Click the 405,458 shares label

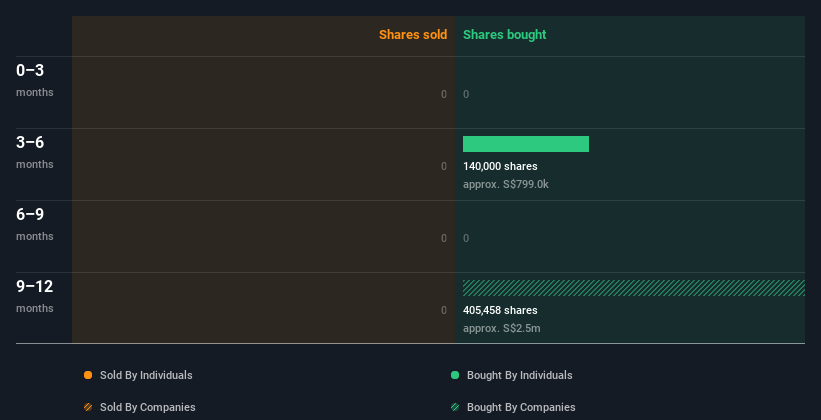click(500, 310)
